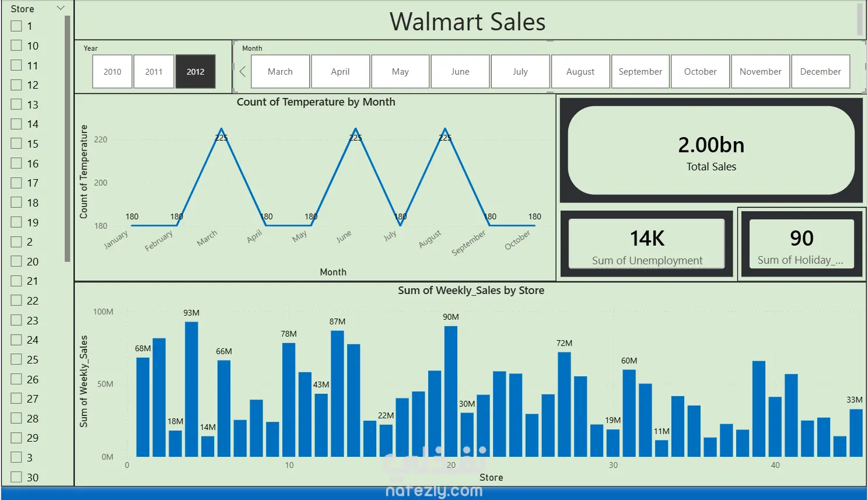Enable the Store 28 checkbox
Image resolution: width=868 pixels, height=500 pixels.
tap(16, 418)
